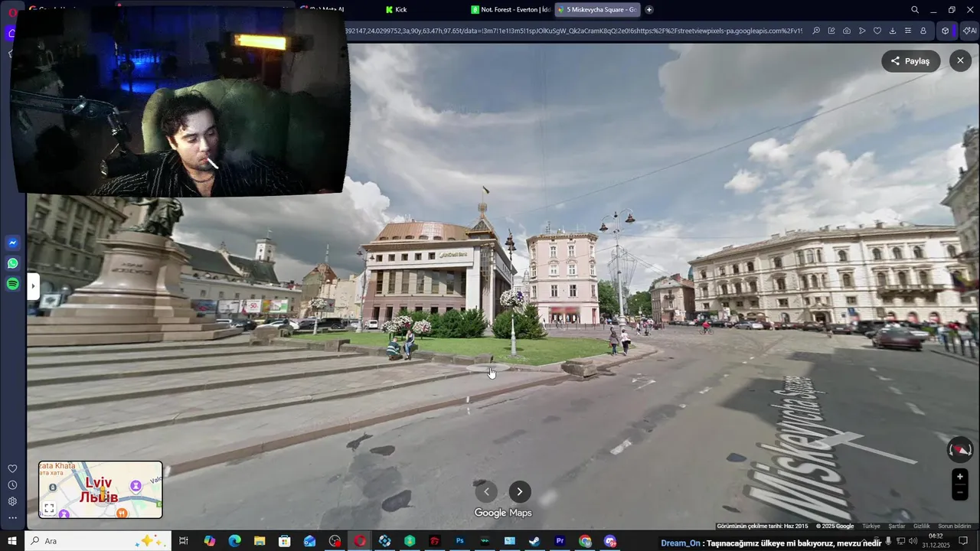This screenshot has width=980, height=551.
Task: Open Photoshop from the taskbar
Action: [459, 541]
